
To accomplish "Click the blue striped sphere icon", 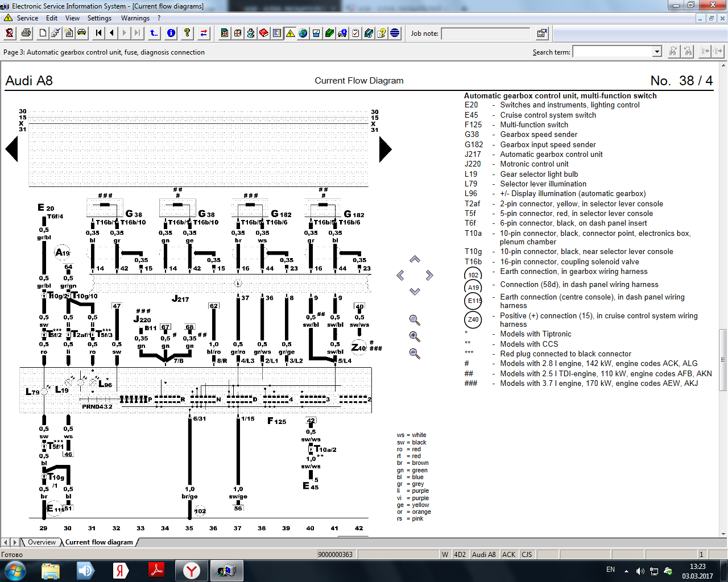I will click(x=395, y=33).
